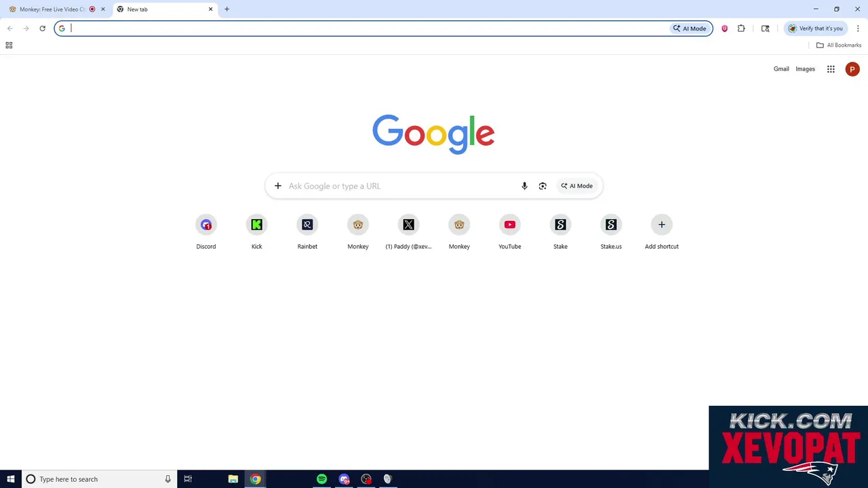The width and height of the screenshot is (868, 488).
Task: Go back to the previous page
Action: [10, 28]
